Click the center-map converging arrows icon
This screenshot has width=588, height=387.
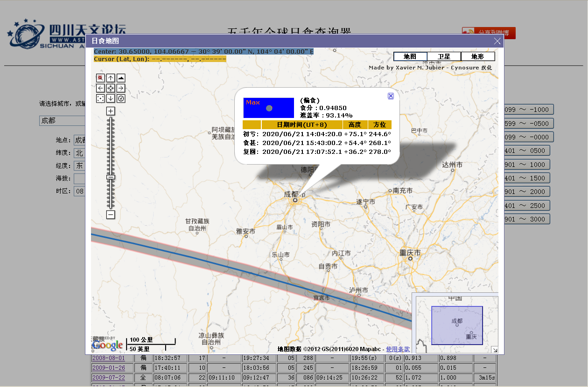(111, 88)
